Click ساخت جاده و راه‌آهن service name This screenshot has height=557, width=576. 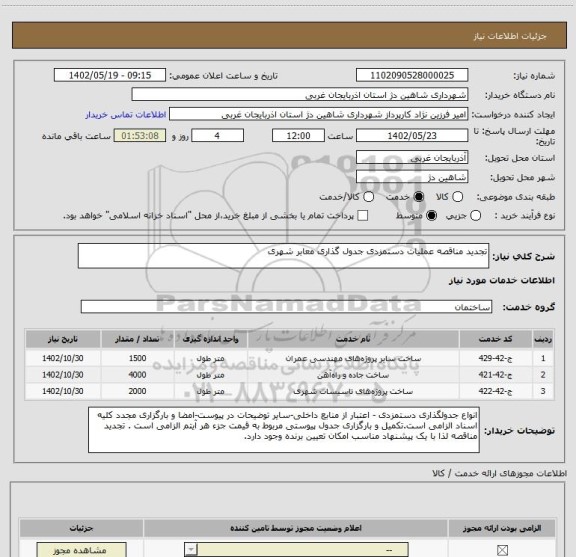(x=353, y=375)
